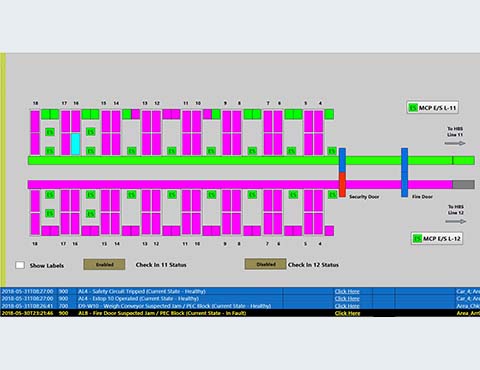The image size is (480, 370).
Task: Select upper ES icon between bottom desks 18 and 17
Action: tap(50, 195)
